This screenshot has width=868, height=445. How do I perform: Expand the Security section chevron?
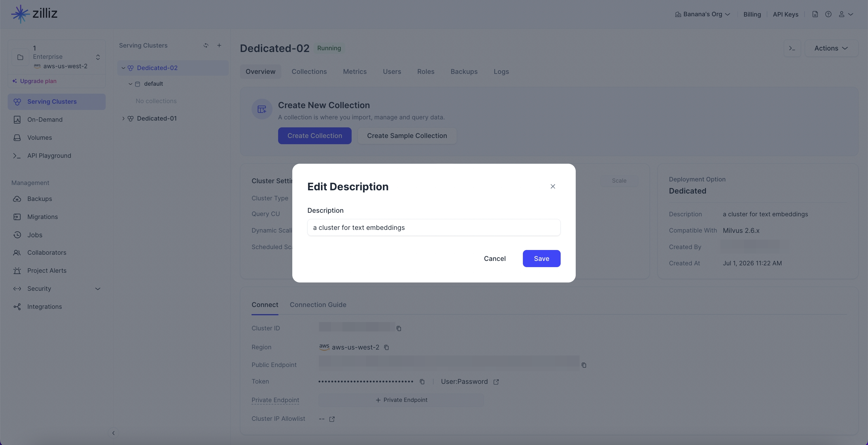(x=98, y=289)
